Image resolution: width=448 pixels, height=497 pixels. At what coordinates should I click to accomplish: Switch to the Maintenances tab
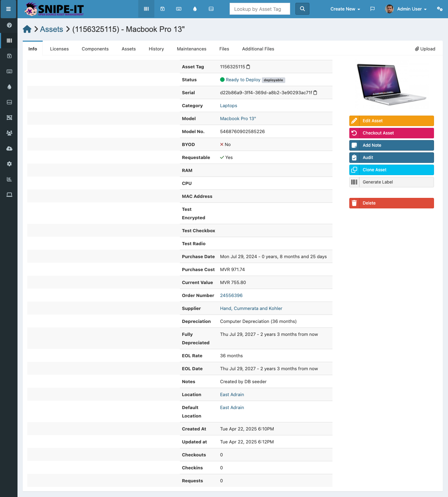pos(191,49)
